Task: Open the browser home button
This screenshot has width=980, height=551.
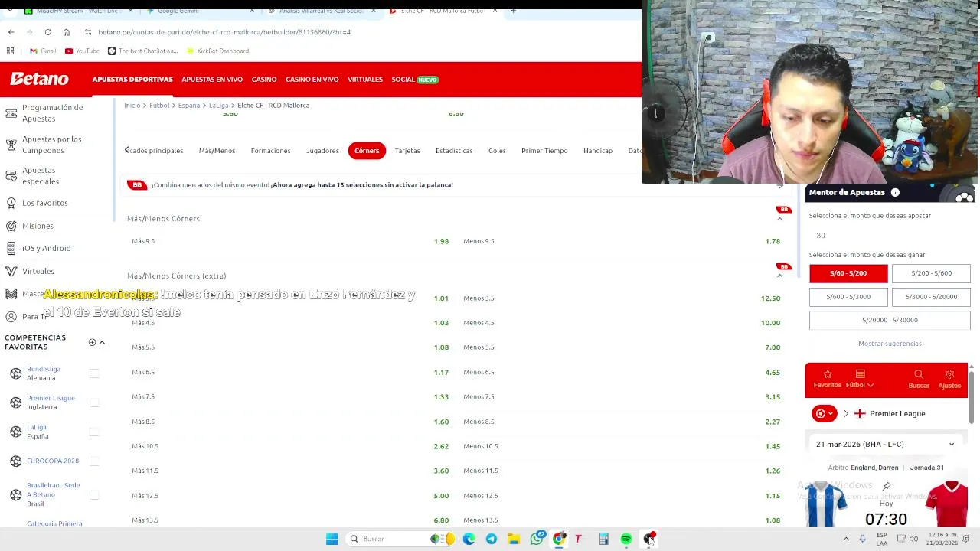Action: pos(66,32)
